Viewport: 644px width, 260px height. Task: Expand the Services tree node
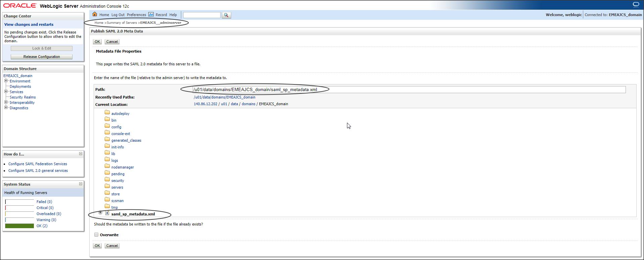point(6,91)
